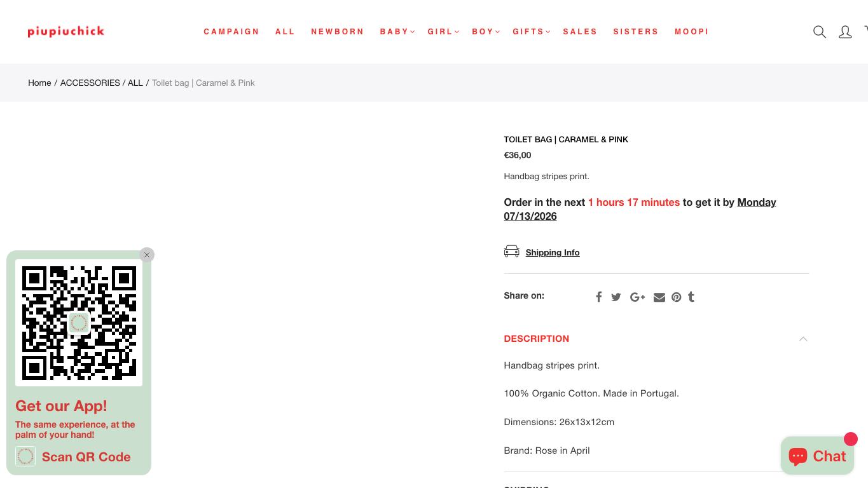Click the 1 hours 17 minutes countdown

pyautogui.click(x=634, y=202)
